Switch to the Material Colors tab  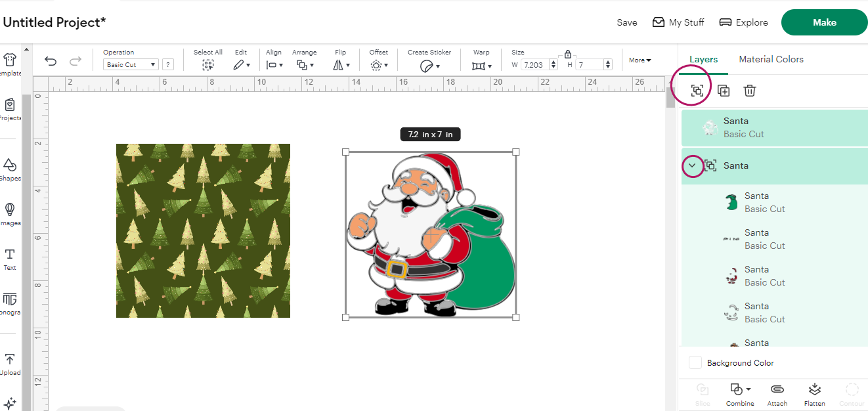[x=771, y=59]
